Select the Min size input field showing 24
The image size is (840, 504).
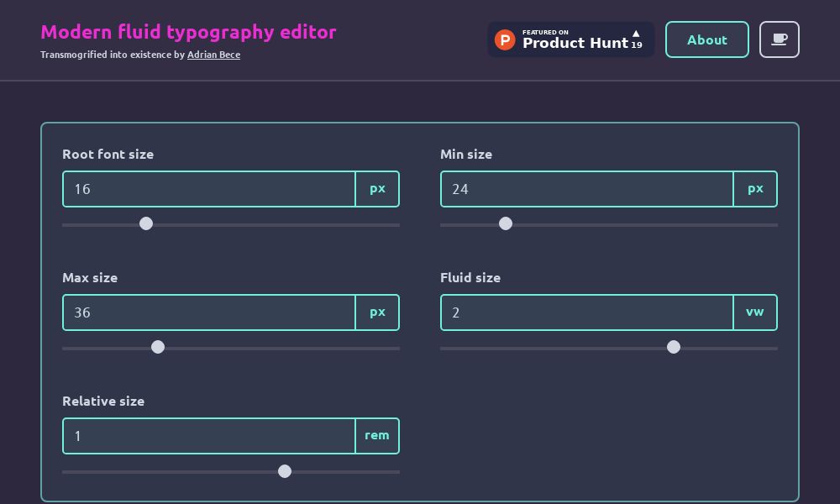(x=587, y=188)
